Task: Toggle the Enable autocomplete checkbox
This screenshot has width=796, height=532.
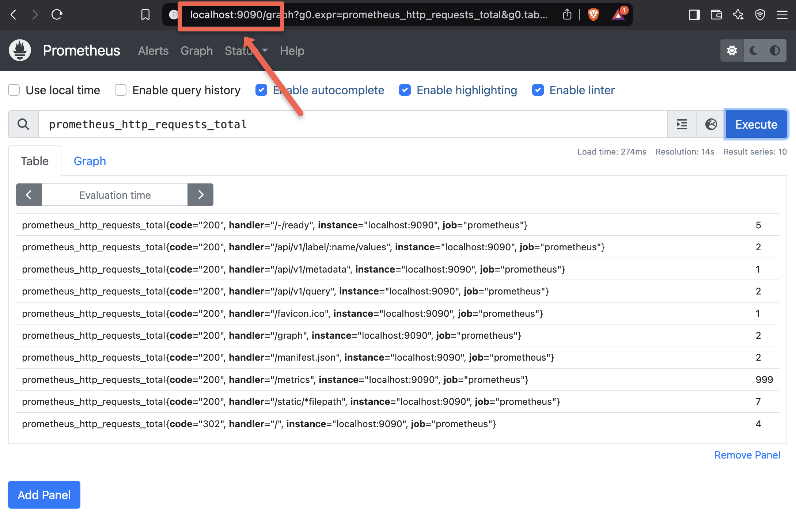Action: [x=262, y=90]
